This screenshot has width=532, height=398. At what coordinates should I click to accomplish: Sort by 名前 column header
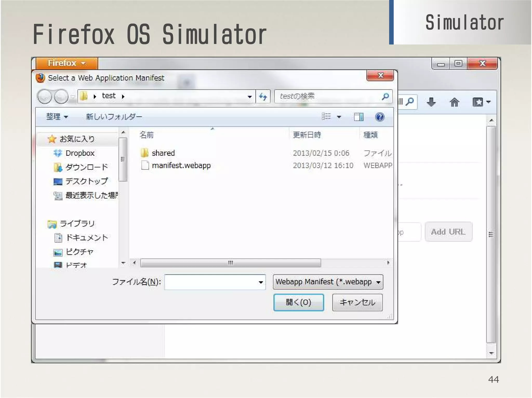[x=147, y=135]
